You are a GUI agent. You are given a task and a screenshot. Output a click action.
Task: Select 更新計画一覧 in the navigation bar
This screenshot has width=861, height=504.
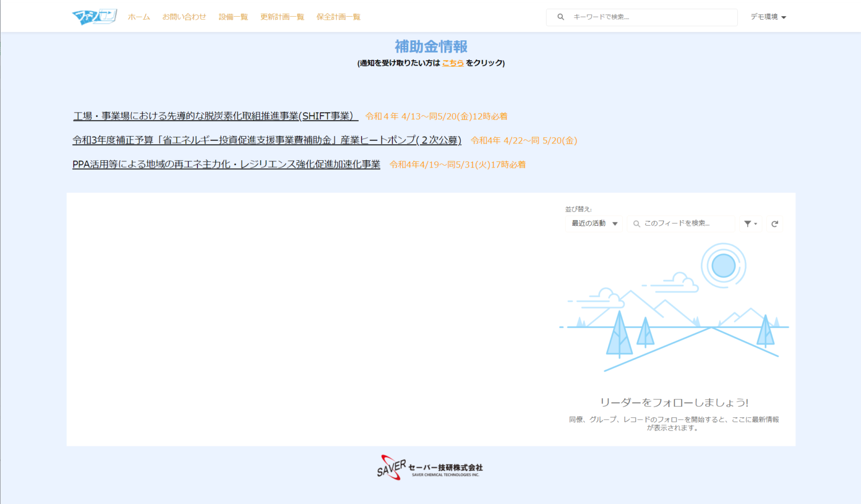pos(282,17)
